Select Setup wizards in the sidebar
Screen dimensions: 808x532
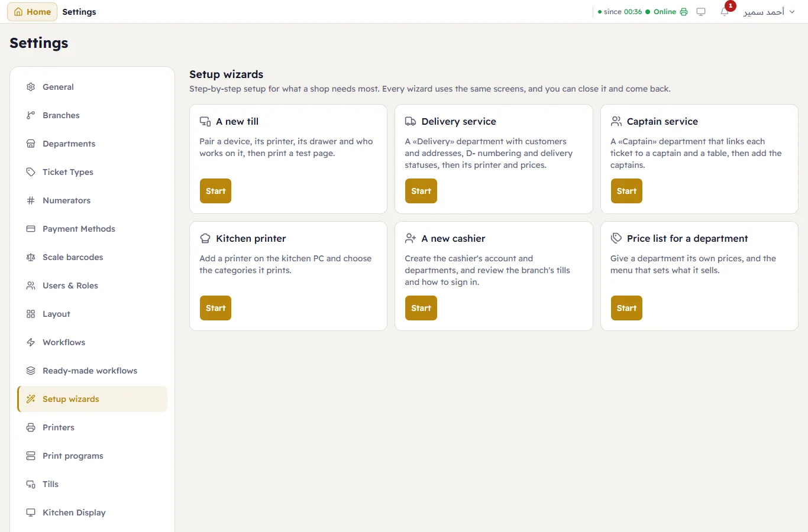point(93,399)
